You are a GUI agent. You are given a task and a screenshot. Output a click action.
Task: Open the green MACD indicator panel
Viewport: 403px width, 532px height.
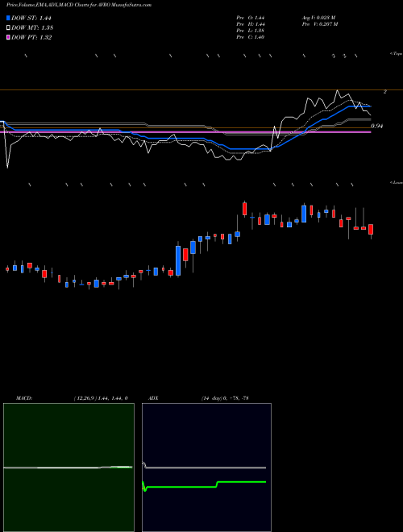pos(69,468)
